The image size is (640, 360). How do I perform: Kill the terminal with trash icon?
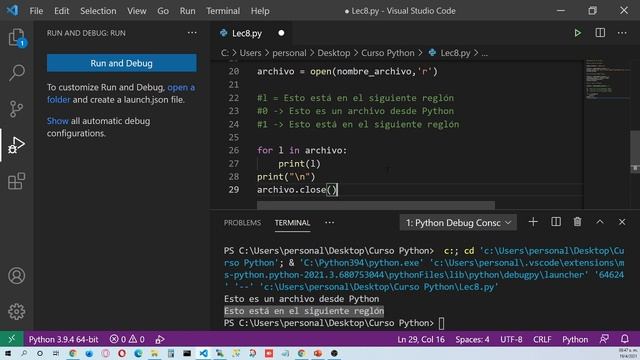coord(577,222)
